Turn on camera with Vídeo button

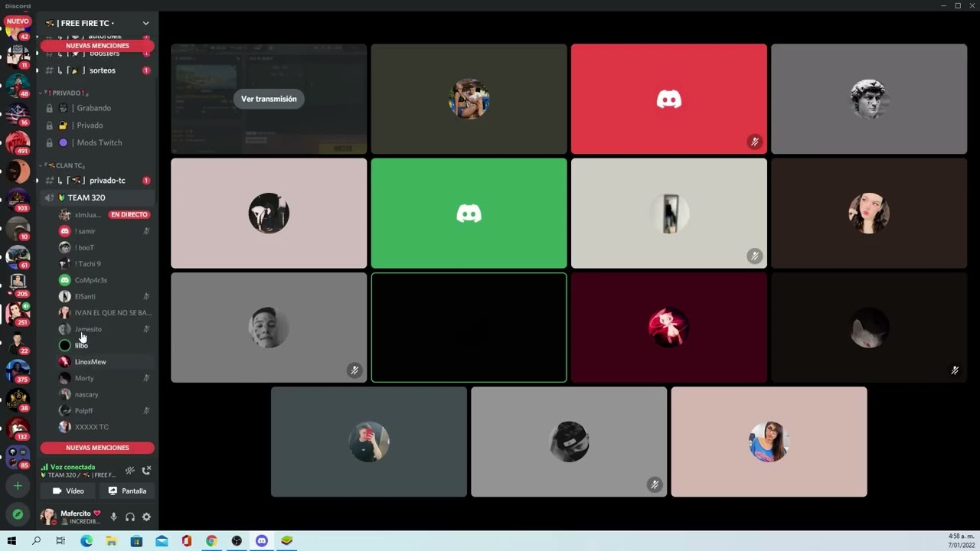(x=68, y=491)
